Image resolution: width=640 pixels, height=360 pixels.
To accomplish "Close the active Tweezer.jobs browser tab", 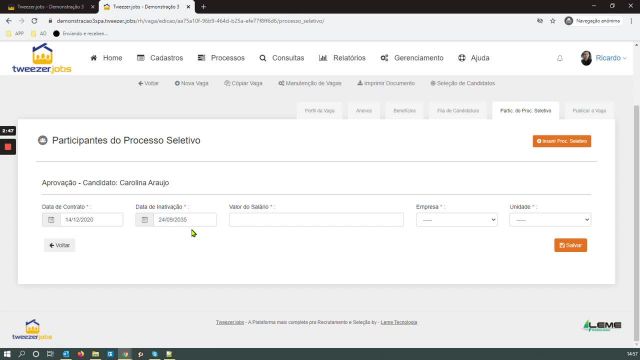I will (188, 7).
